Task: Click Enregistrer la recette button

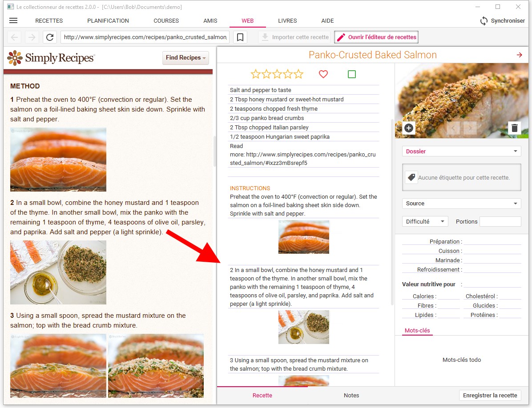Action: (490, 395)
